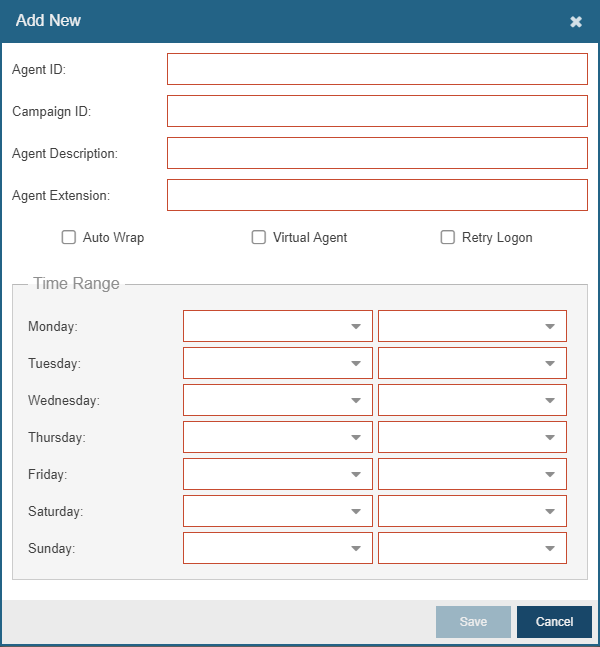
Task: Open the Friday end time dropdown
Action: coord(472,474)
